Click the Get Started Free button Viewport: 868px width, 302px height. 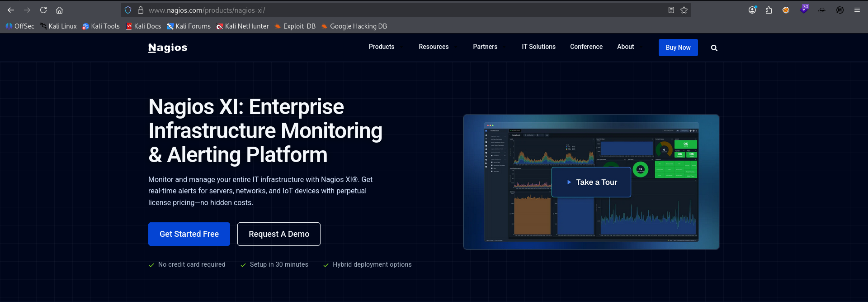click(x=189, y=234)
